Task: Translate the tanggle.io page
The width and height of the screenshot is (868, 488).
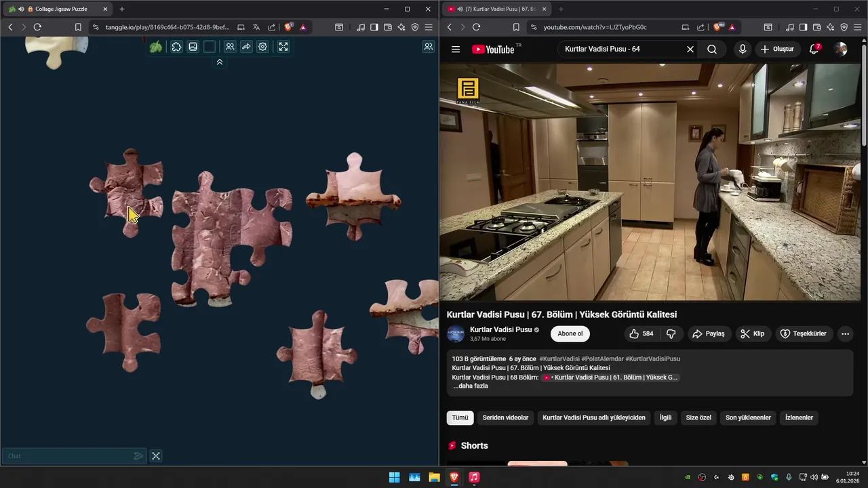Action: [x=256, y=27]
